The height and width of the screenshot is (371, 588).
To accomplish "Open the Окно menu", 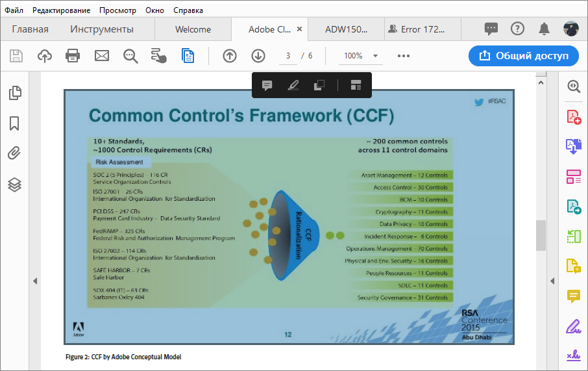I will click(x=155, y=10).
